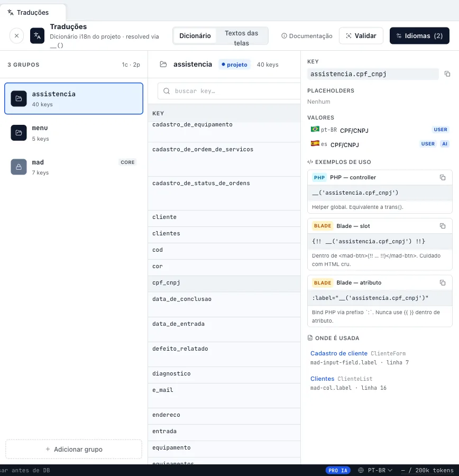The image size is (459, 476).
Task: Close the Traduções panel with the X button
Action: pyautogui.click(x=17, y=36)
